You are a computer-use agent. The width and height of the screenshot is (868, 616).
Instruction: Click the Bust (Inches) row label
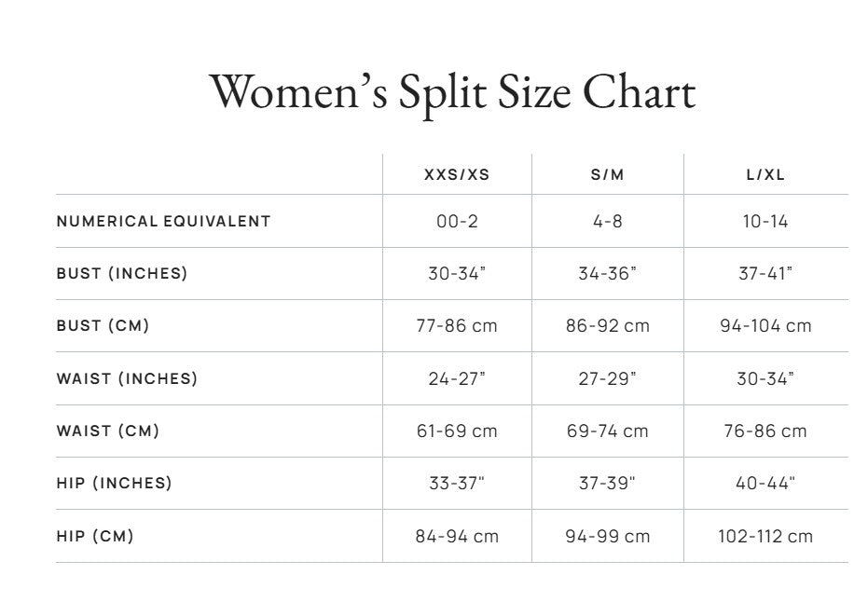tap(122, 274)
